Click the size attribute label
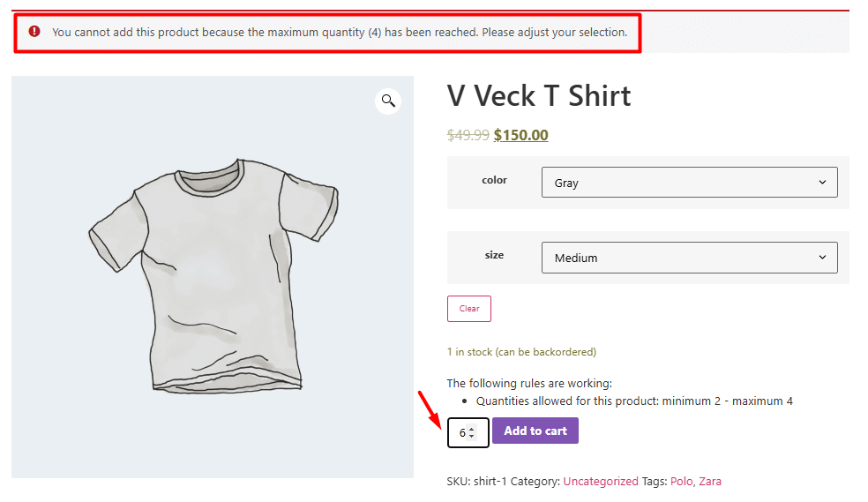This screenshot has height=502, width=868. click(x=494, y=255)
